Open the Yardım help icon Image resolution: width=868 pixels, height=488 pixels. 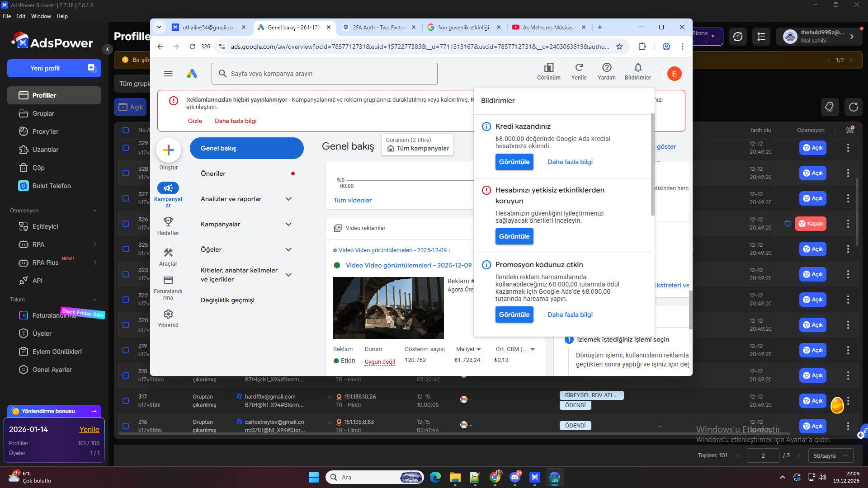pos(607,71)
